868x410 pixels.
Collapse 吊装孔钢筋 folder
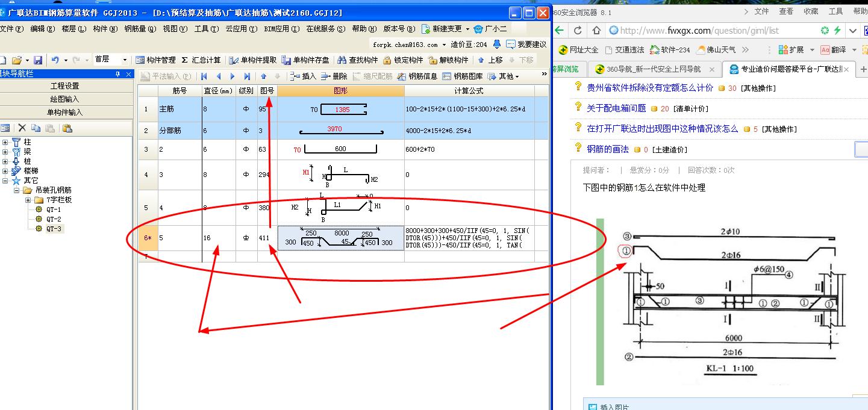pyautogui.click(x=17, y=190)
